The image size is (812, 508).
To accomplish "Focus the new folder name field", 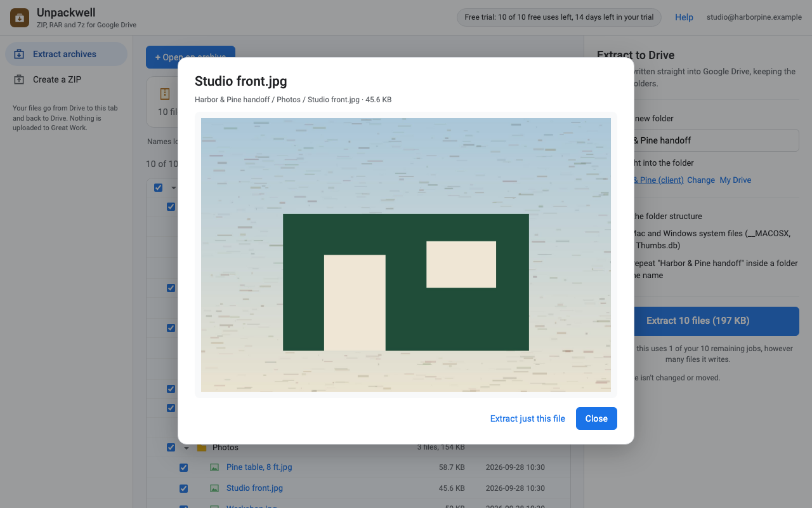I will 698,140.
